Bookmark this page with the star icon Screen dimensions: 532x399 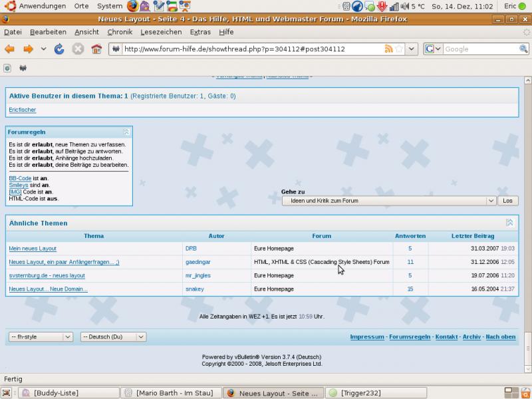(x=399, y=49)
